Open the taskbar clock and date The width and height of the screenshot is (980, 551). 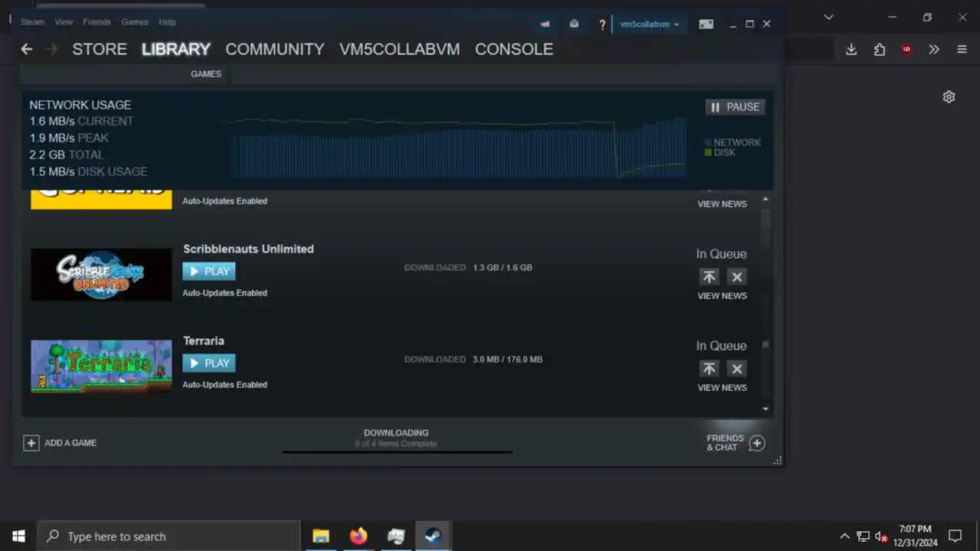(915, 536)
